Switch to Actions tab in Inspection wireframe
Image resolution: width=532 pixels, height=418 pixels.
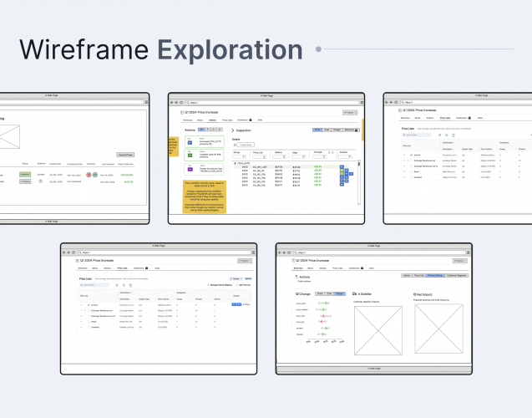tap(212, 120)
